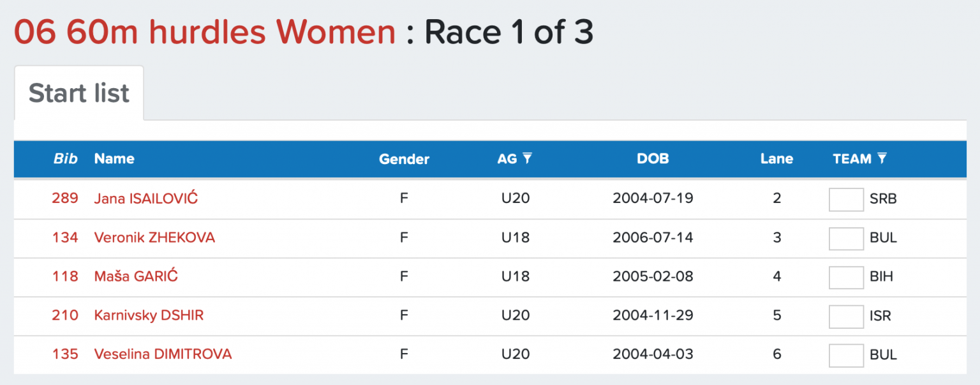The image size is (980, 385).
Task: Click the flag box beside SRB
Action: click(846, 199)
